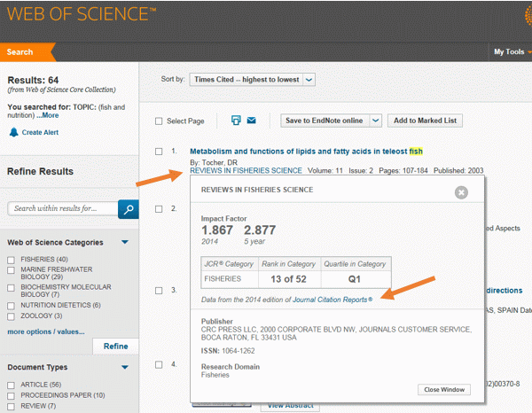Click the Create Alert bell icon
532x413 pixels.
(x=13, y=132)
